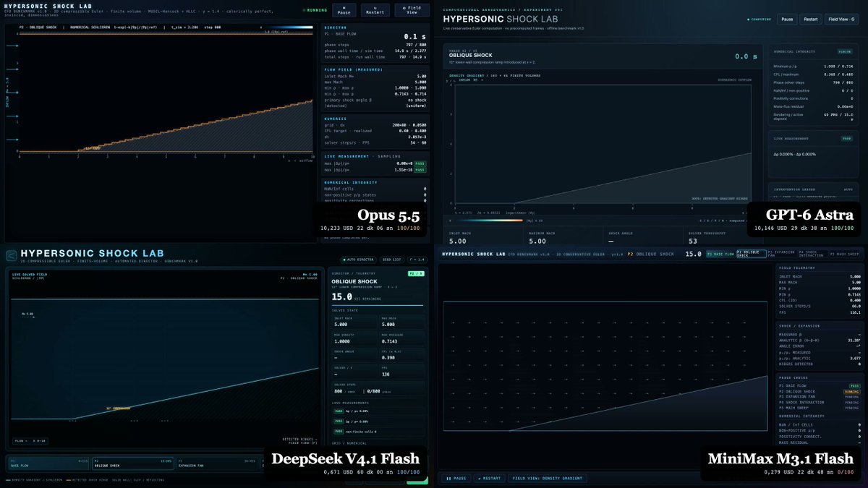Image resolution: width=868 pixels, height=488 pixels.
Task: Click 'FIELD VIEW: DENSITY GRADIENT' button
Action: tap(548, 478)
